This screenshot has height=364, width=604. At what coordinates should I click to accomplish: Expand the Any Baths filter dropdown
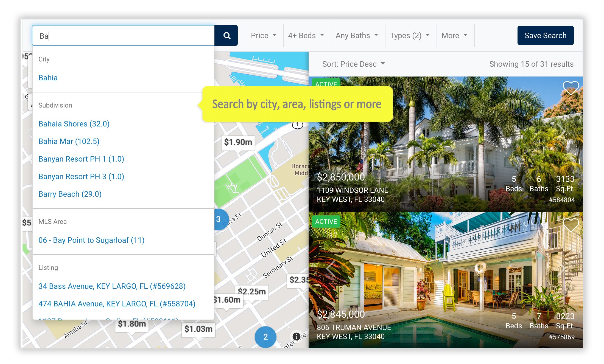click(x=356, y=36)
